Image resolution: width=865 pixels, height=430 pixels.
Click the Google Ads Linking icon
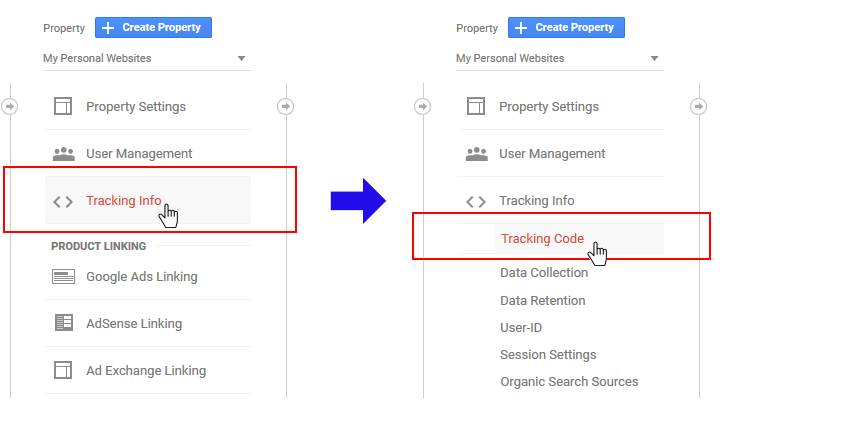63,277
